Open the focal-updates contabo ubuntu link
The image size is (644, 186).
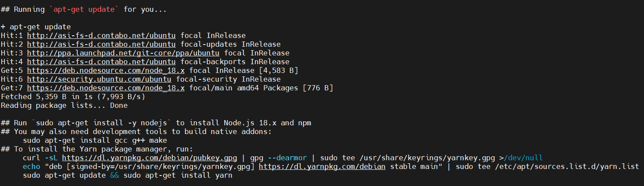101,44
